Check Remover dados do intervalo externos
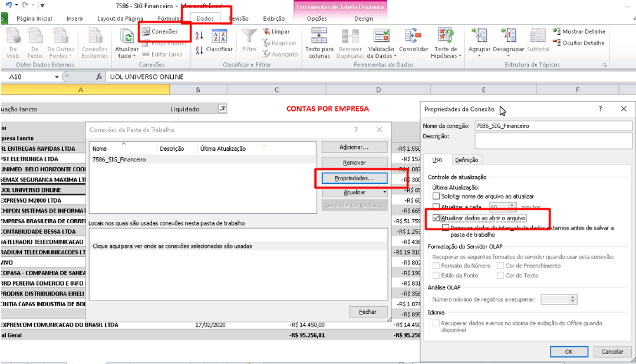 pos(446,228)
